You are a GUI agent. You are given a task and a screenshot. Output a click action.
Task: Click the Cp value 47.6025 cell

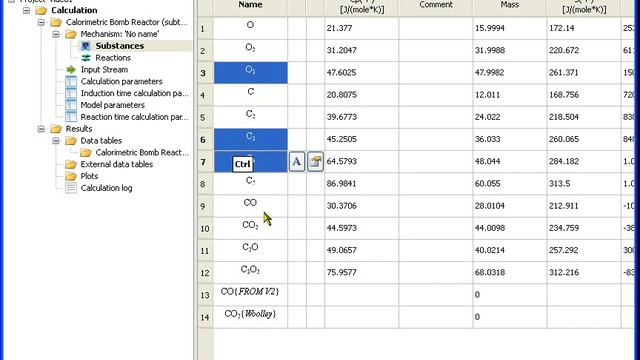(x=361, y=73)
